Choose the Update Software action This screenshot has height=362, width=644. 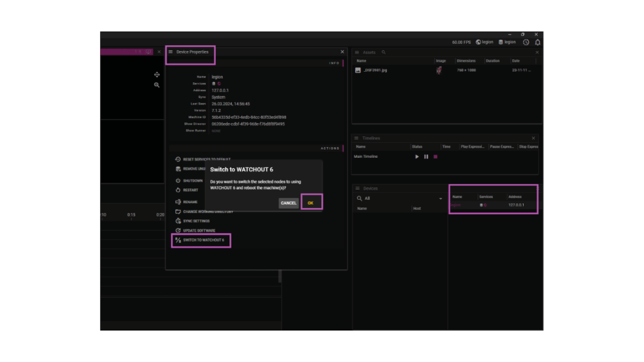[x=199, y=231]
